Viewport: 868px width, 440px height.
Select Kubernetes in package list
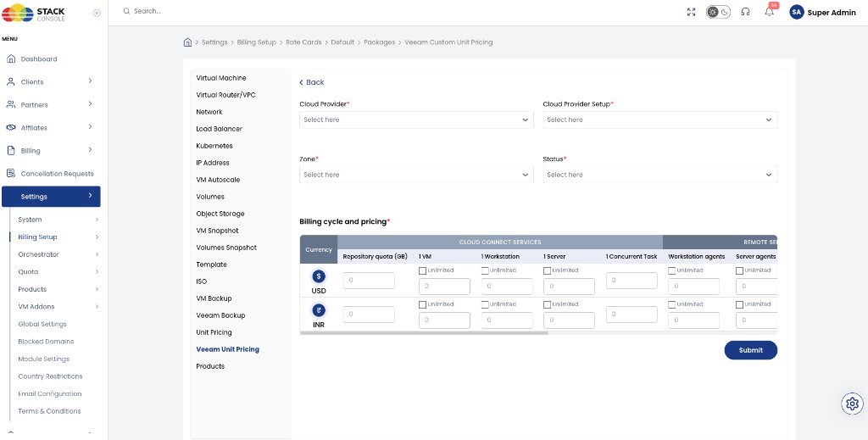coord(214,146)
